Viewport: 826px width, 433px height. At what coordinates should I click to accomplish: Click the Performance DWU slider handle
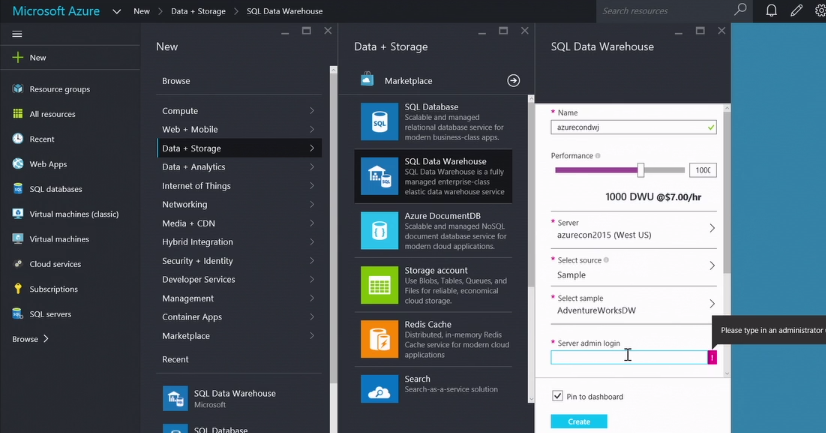[641, 170]
